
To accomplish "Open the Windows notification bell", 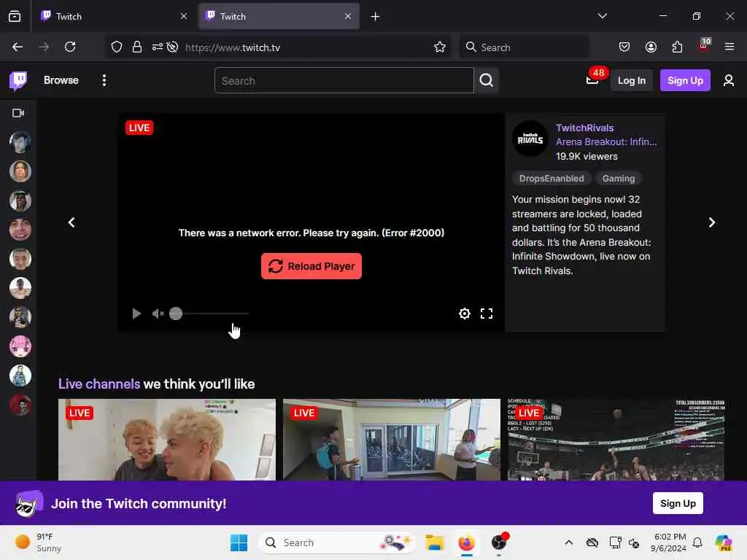I will pyautogui.click(x=697, y=542).
